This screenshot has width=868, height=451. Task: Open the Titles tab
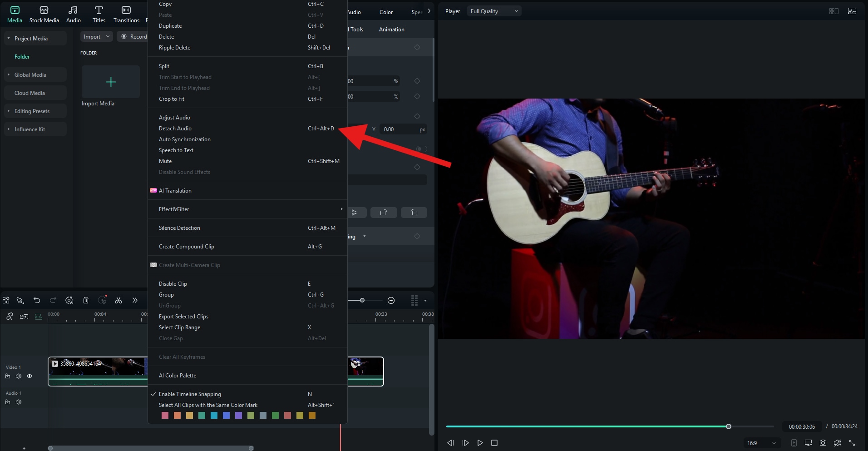pyautogui.click(x=99, y=14)
